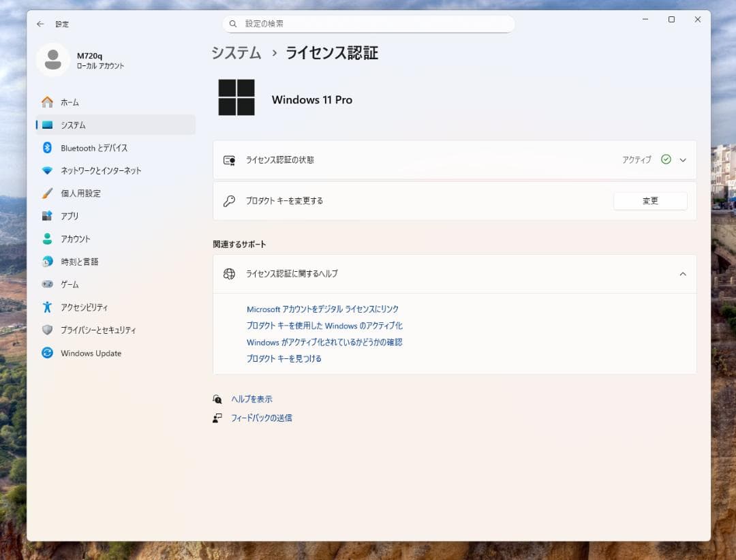This screenshot has width=736, height=560.
Task: Select システム in the breadcrumb
Action: tap(236, 52)
